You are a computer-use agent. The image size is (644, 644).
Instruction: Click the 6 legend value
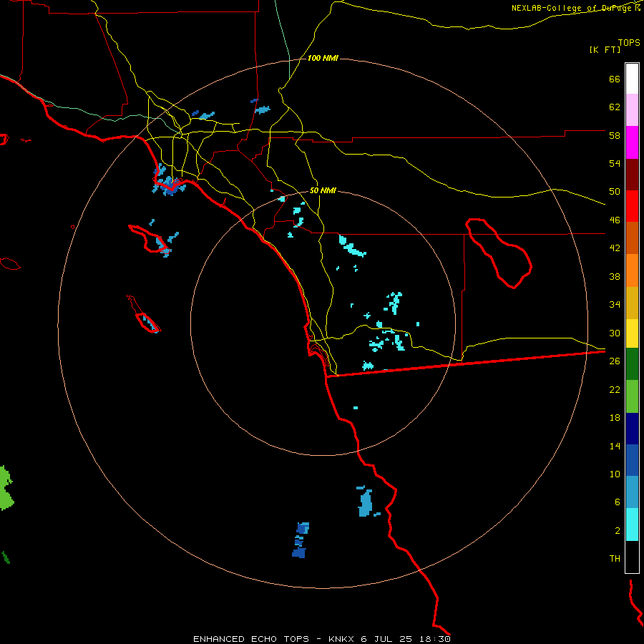618,502
